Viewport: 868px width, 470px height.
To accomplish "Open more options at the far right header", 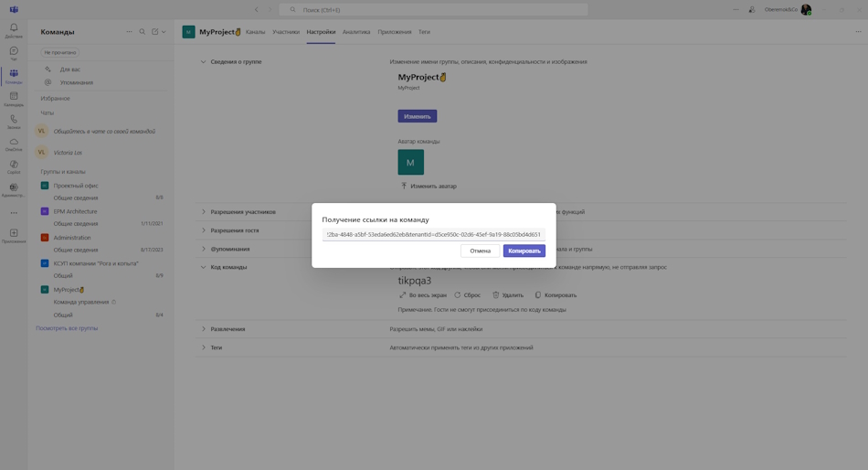I will [x=858, y=32].
